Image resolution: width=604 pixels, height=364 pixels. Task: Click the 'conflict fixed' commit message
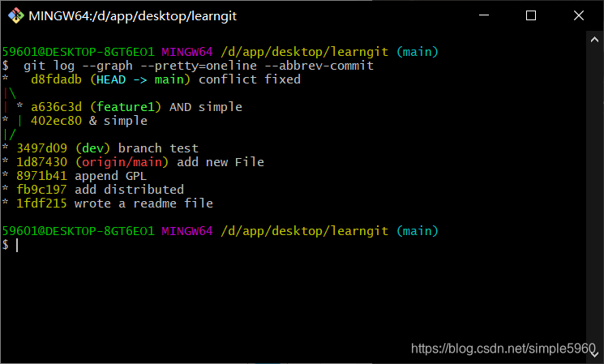pyautogui.click(x=249, y=79)
